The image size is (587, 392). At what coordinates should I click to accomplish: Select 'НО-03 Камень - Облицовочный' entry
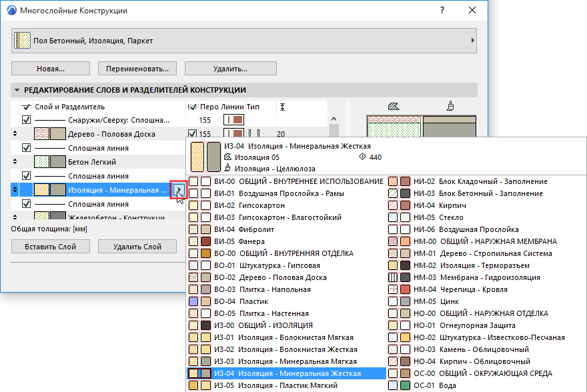[x=486, y=349]
